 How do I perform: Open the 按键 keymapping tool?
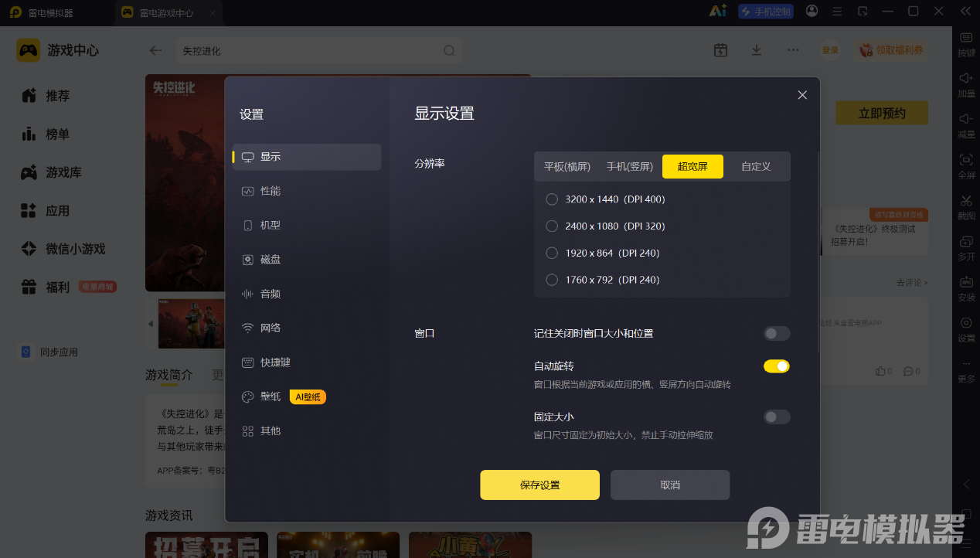(966, 45)
